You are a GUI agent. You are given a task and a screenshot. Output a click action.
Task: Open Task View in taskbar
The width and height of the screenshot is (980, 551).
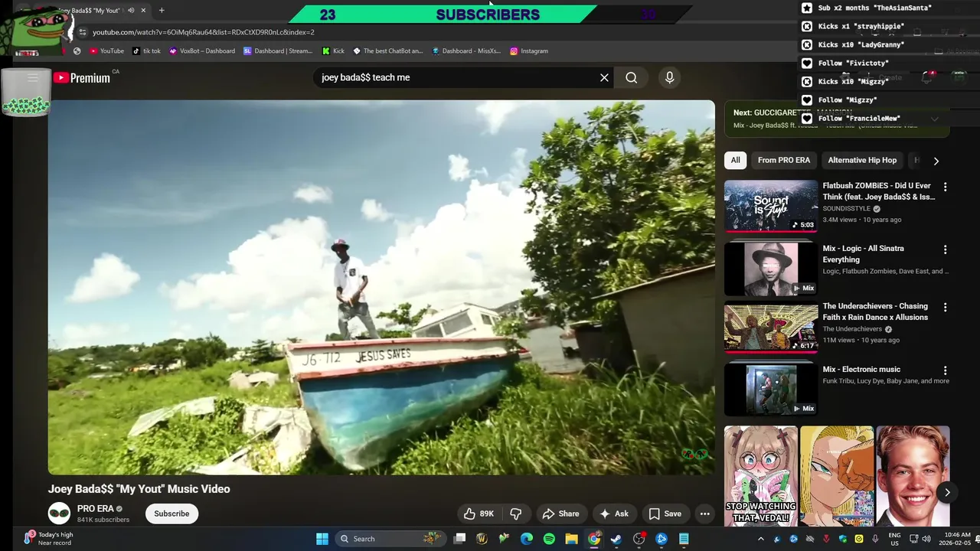point(459,539)
